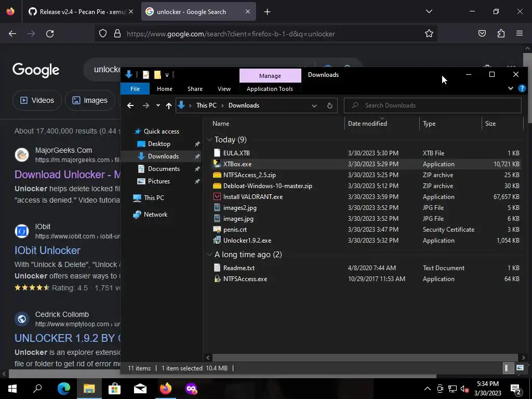Open the muted volume tray icon

(464, 389)
